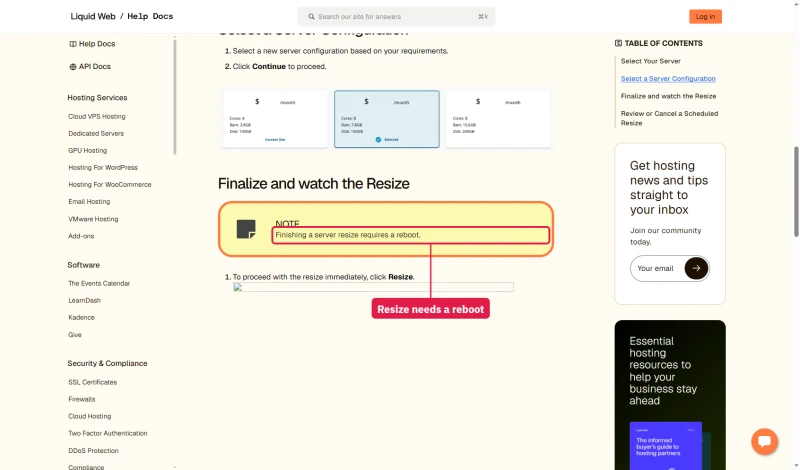Click the broken image below Resize step
This screenshot has width=800, height=470.
[373, 287]
